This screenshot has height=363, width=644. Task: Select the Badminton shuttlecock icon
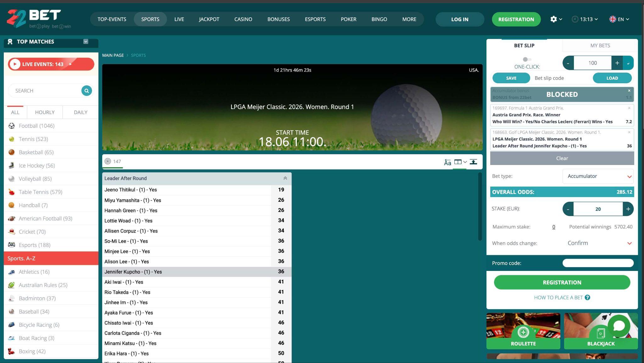(12, 298)
